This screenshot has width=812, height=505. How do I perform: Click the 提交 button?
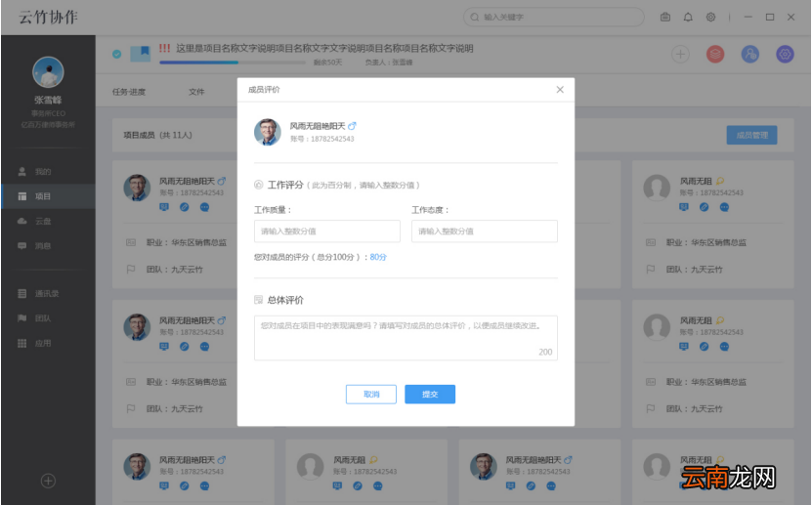click(x=430, y=395)
